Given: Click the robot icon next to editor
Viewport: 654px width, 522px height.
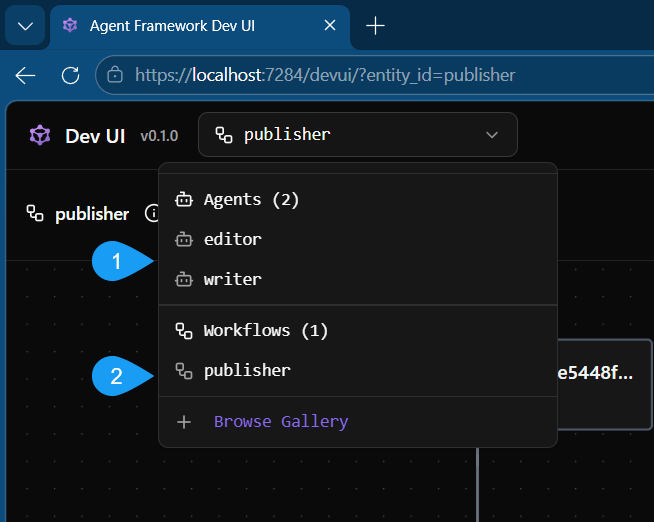Looking at the screenshot, I should 184,240.
